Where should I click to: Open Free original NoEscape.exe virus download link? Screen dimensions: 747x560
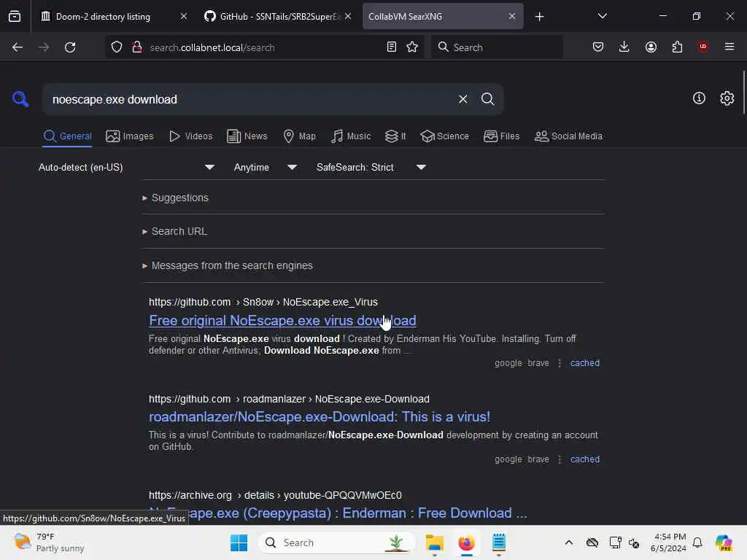[282, 321]
